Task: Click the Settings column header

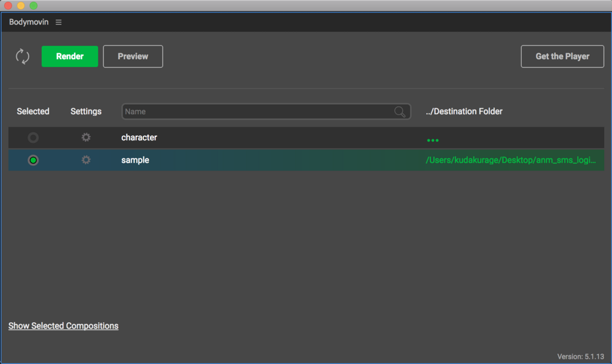Action: pos(86,112)
